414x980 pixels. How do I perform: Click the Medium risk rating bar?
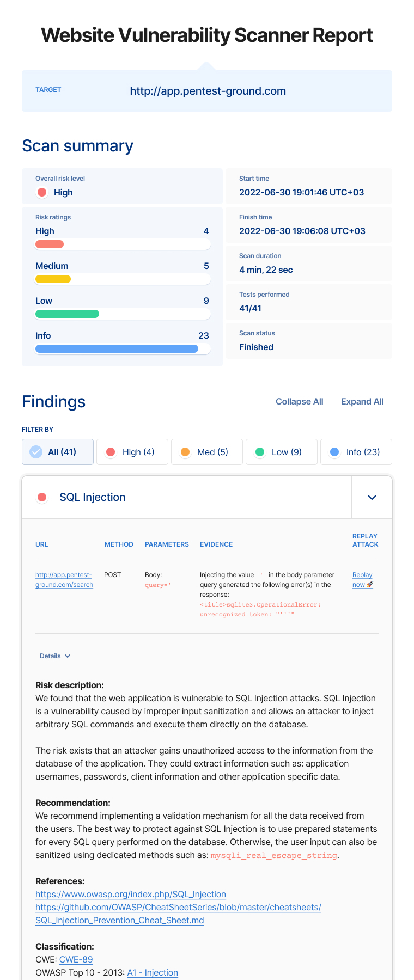point(123,279)
